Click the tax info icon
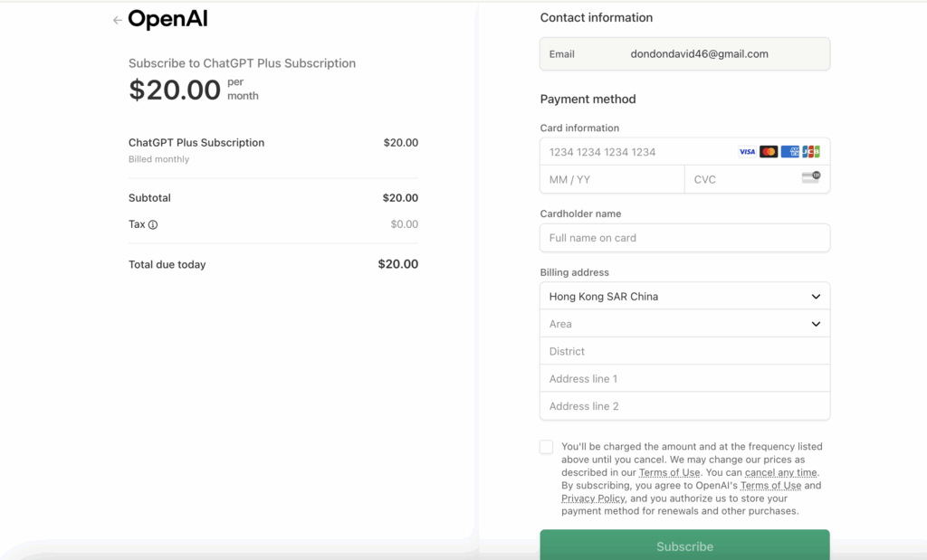 153,225
